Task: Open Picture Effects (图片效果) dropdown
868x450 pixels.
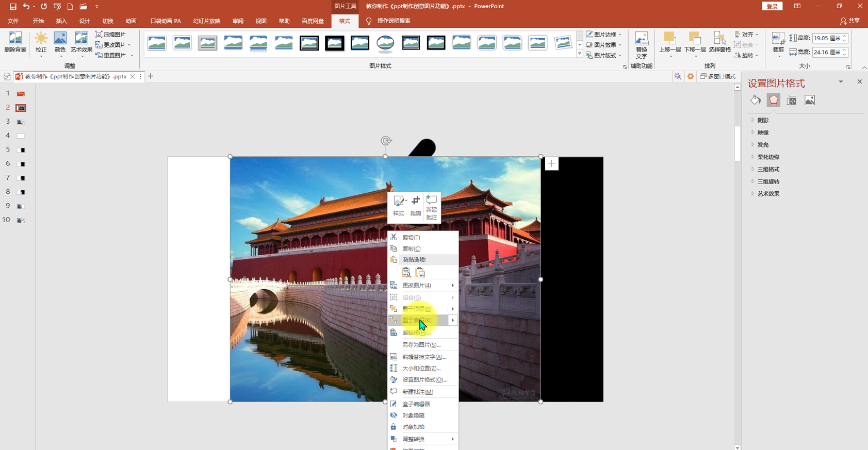Action: (604, 45)
